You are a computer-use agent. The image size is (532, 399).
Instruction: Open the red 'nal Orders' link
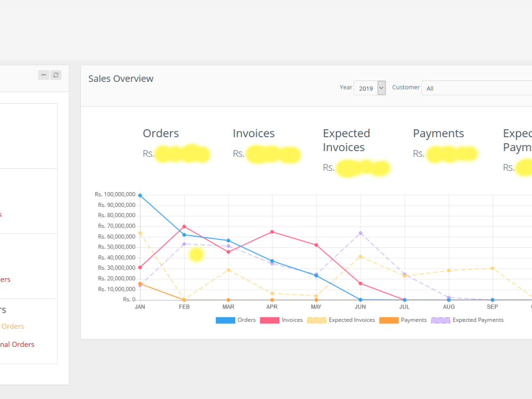(17, 344)
